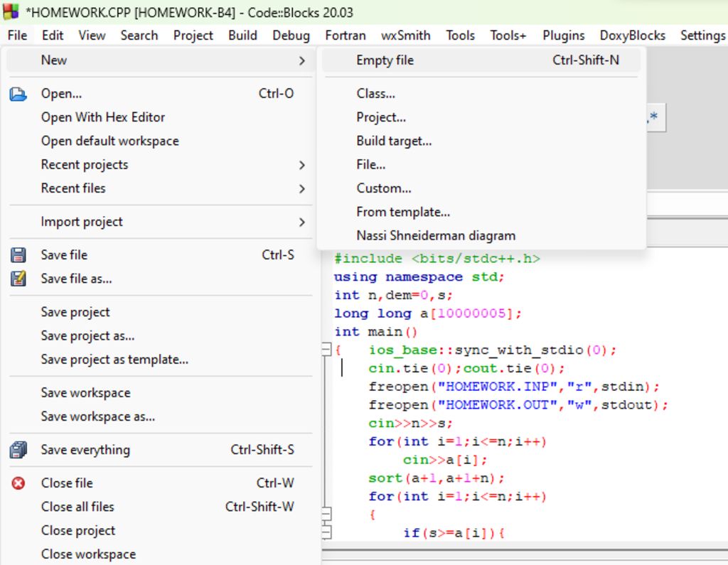Open the DoxyBlocks menu

pyautogui.click(x=632, y=35)
